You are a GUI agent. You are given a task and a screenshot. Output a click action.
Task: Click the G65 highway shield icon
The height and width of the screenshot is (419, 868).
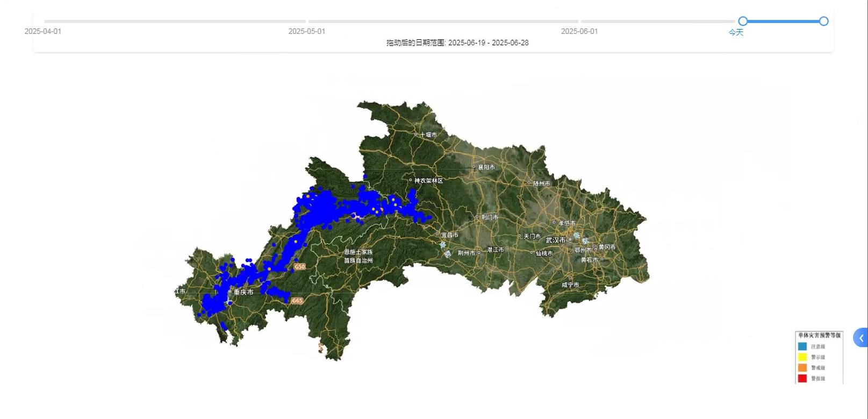click(297, 301)
